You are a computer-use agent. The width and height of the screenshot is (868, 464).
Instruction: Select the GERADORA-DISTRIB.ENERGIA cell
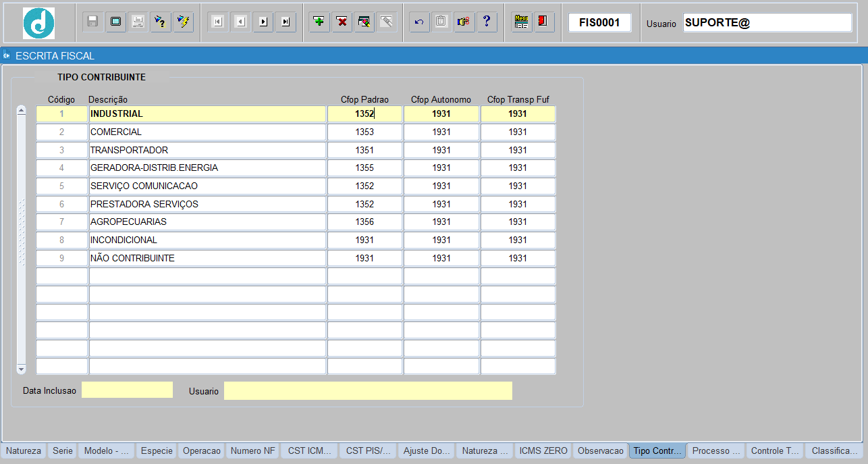[x=207, y=168]
